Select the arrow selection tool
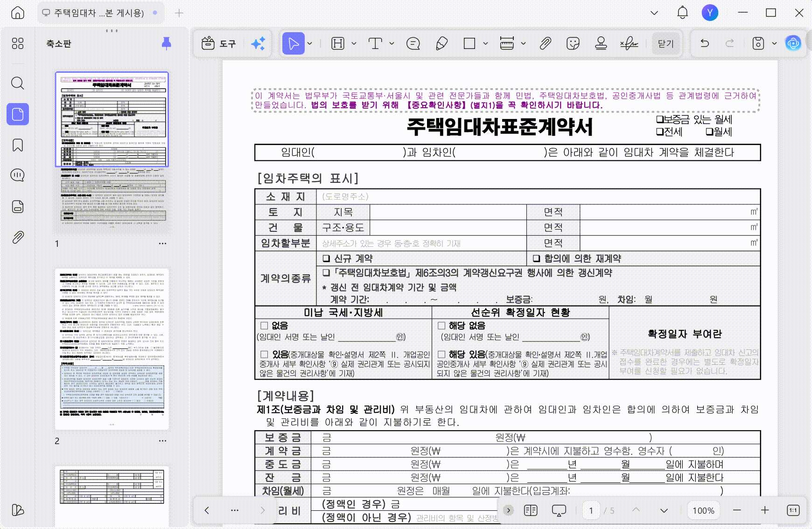 point(294,43)
